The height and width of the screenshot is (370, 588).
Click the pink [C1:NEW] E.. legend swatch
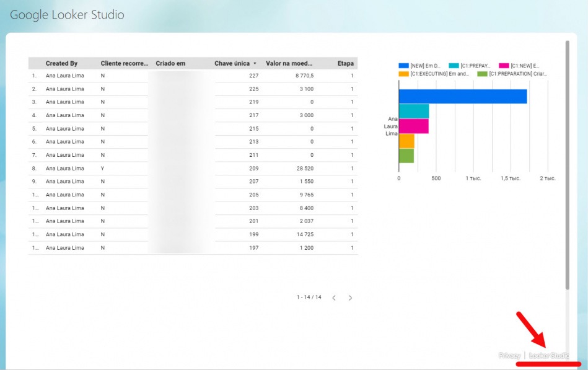pos(504,66)
